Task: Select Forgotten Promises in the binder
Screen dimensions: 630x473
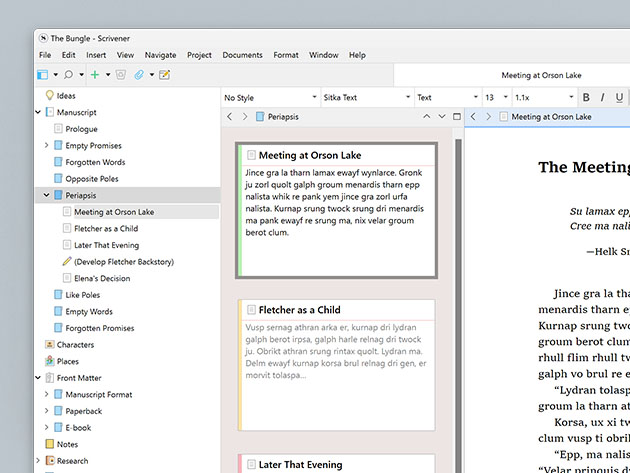Action: click(x=100, y=328)
